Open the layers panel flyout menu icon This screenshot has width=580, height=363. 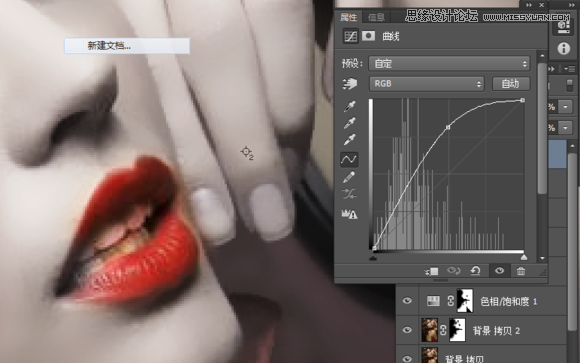click(x=569, y=69)
